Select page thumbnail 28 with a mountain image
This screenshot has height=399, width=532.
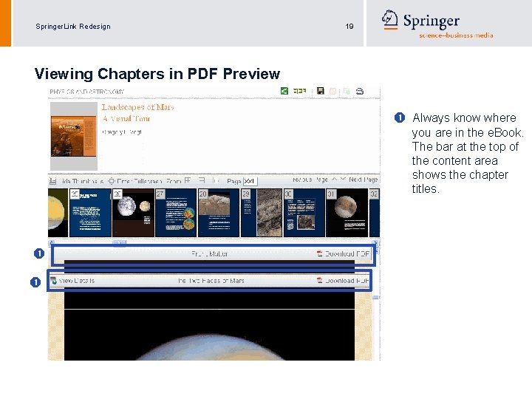(x=219, y=213)
